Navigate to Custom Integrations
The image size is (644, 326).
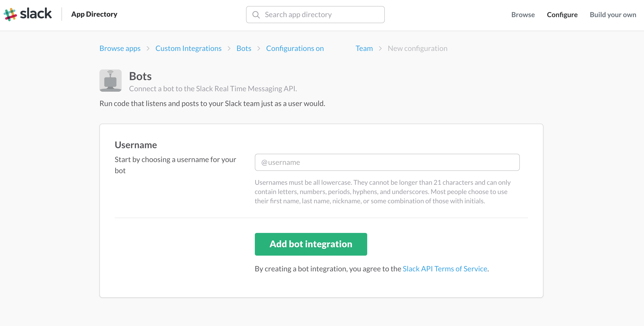click(188, 48)
